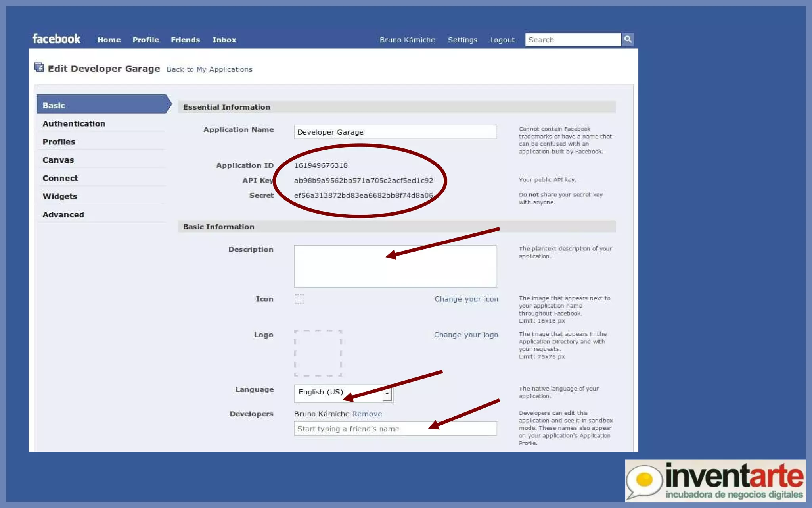
Task: Remove developer Bruno Kámiche
Action: [367, 414]
